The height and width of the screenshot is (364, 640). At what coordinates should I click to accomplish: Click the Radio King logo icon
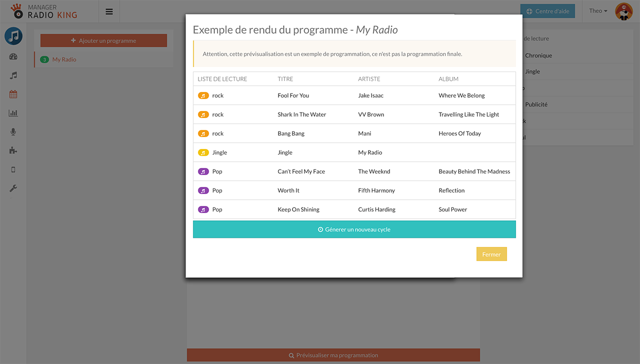pyautogui.click(x=17, y=11)
